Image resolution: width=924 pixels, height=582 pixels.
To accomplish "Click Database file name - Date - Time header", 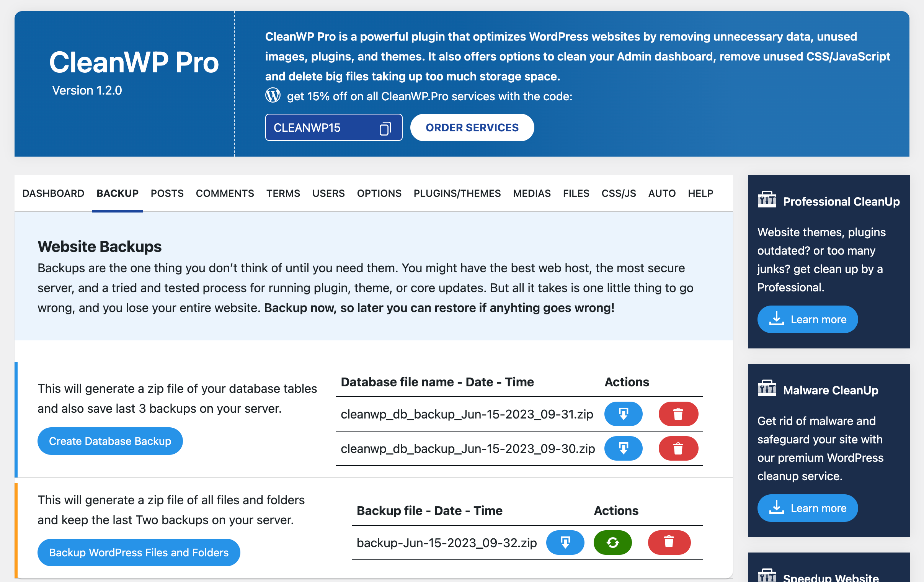I will point(437,382).
